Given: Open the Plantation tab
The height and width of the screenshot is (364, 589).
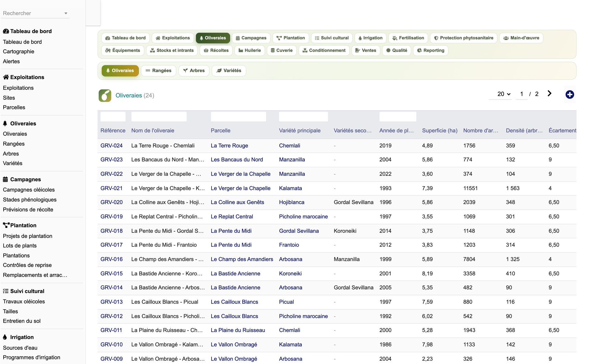Looking at the screenshot, I should pyautogui.click(x=291, y=38).
